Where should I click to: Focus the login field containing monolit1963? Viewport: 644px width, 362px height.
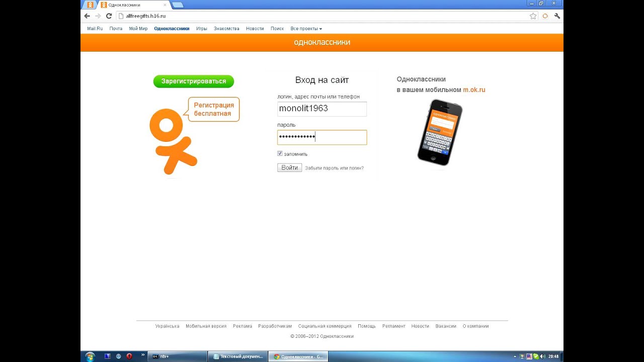pos(322,109)
